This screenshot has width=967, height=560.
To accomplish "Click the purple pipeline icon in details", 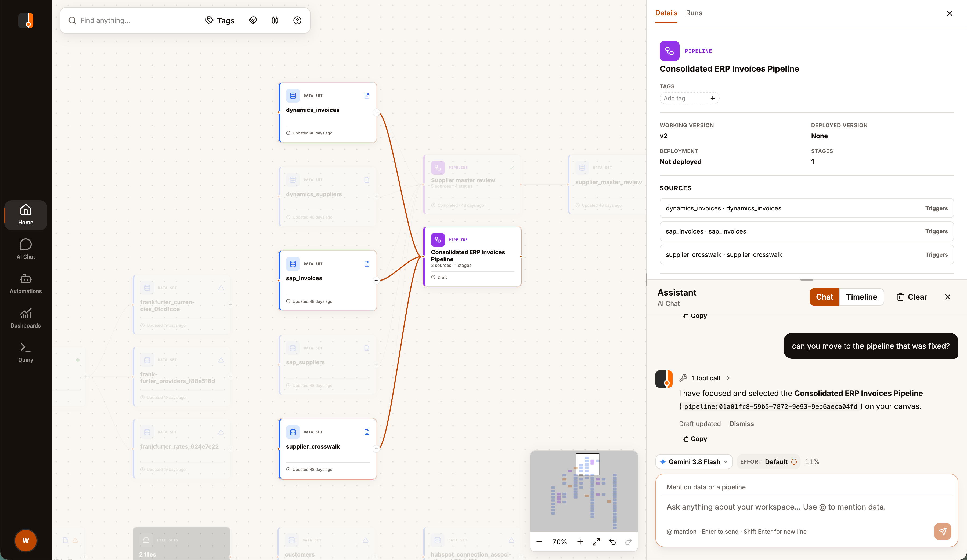I will pyautogui.click(x=669, y=51).
